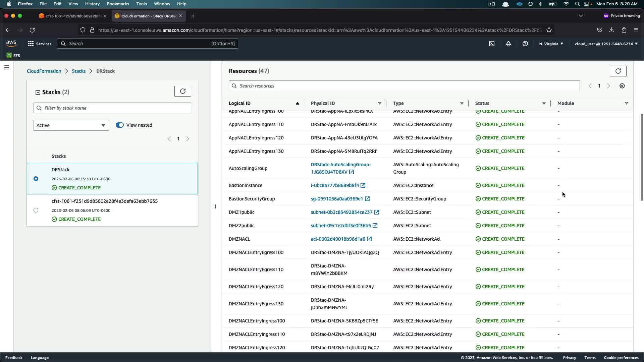The height and width of the screenshot is (362, 644).
Task: Select the cfst-1061 stack radio button
Action: pyautogui.click(x=36, y=210)
